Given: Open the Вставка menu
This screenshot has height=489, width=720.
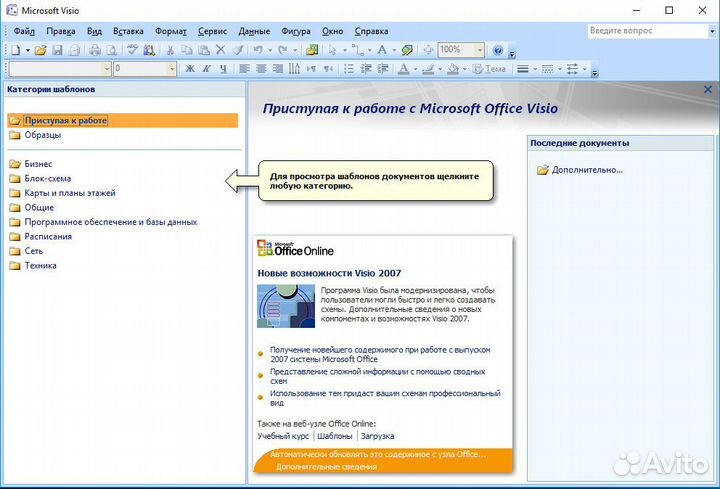Looking at the screenshot, I should tap(128, 31).
